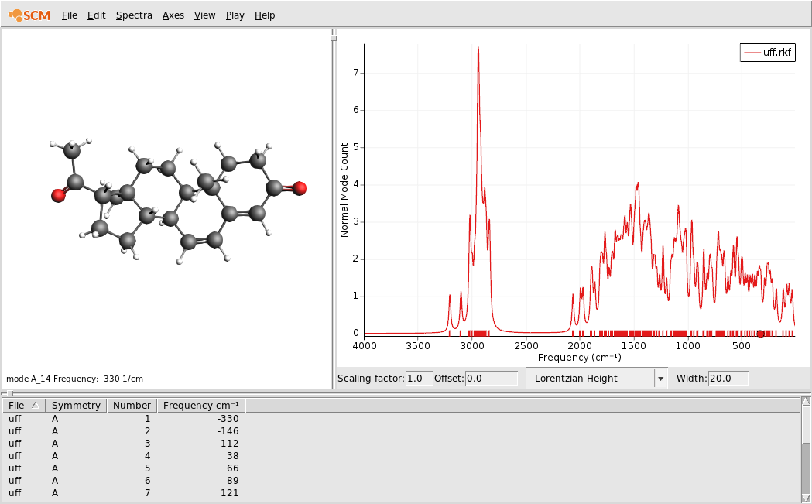Click the Frequency (cm⁻¹) x-axis label

(580, 358)
